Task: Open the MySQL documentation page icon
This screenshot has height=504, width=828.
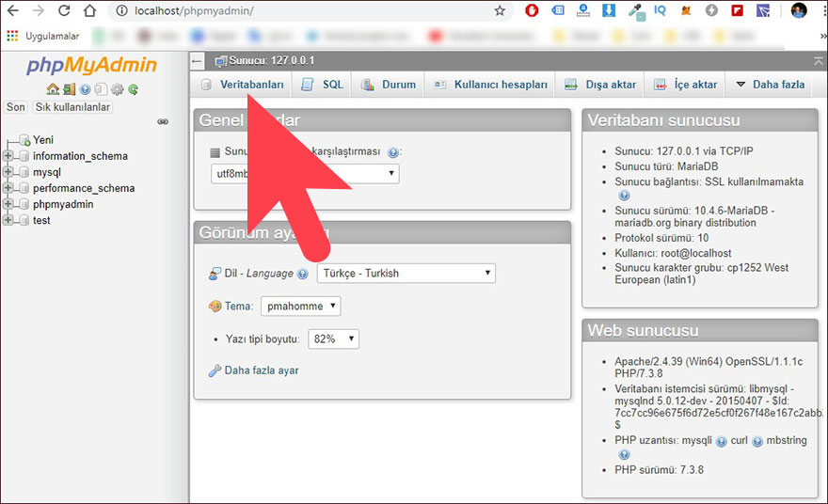Action: pyautogui.click(x=101, y=89)
